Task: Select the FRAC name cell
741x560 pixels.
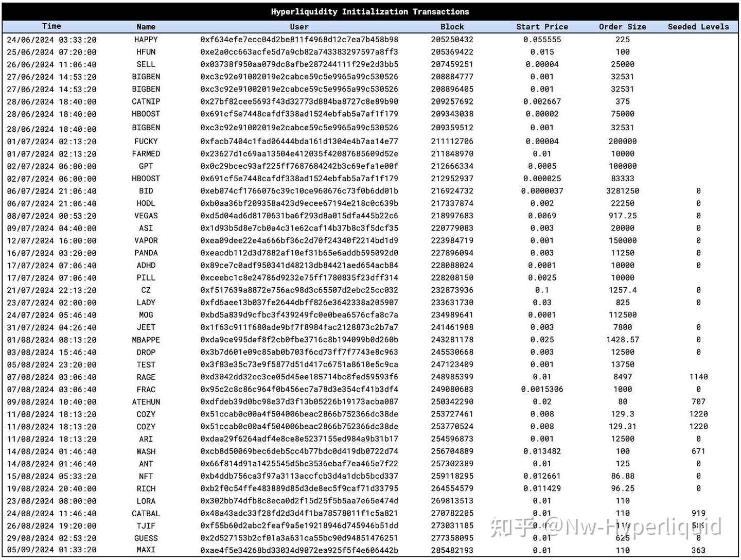Action: coord(146,390)
